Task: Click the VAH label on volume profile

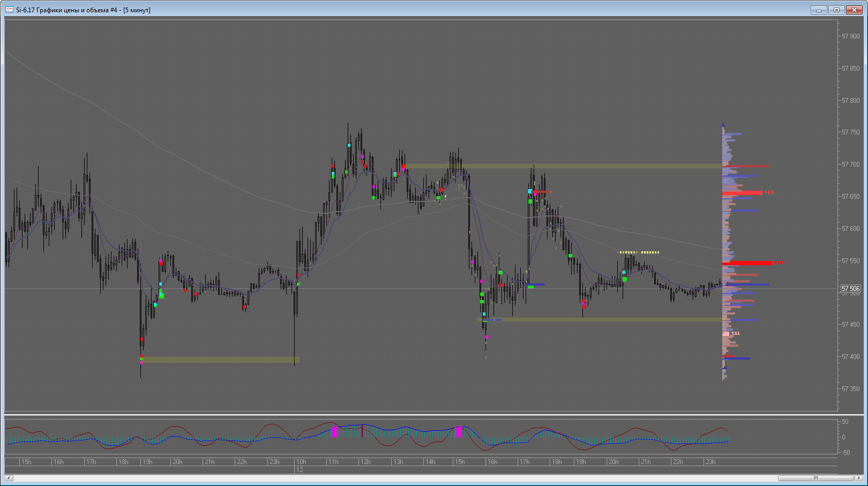Action: tap(769, 192)
